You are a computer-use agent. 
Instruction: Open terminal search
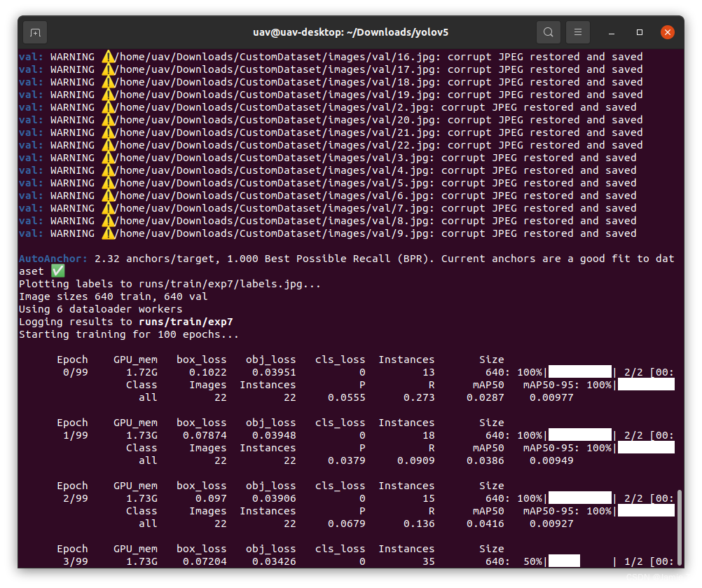(548, 32)
